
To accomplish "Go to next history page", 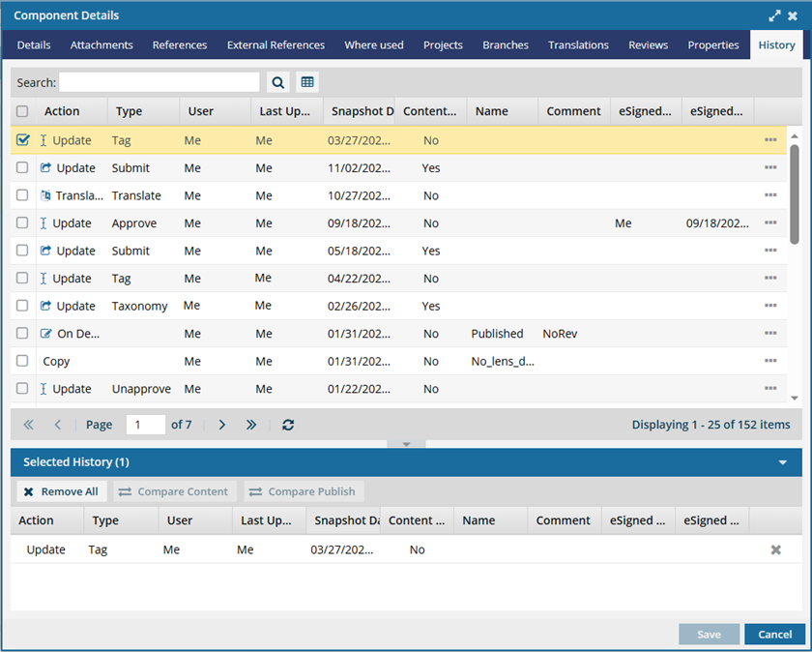I will tap(222, 425).
